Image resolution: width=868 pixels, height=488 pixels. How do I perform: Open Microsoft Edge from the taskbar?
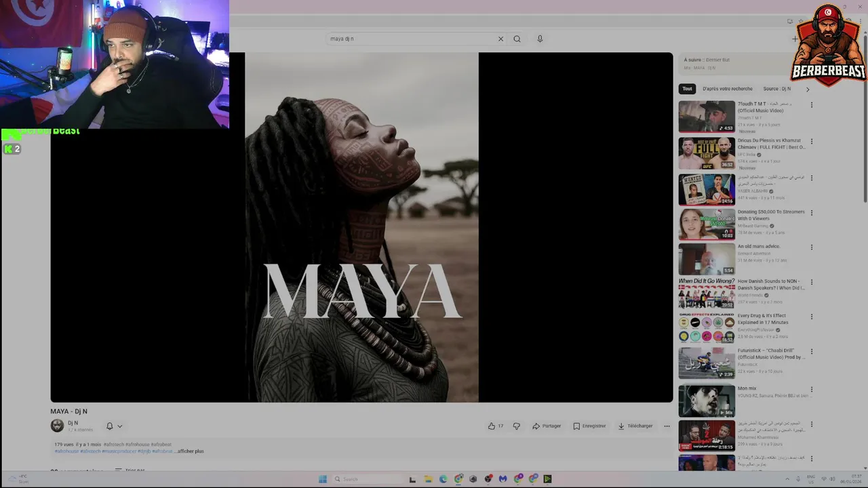coord(443,479)
